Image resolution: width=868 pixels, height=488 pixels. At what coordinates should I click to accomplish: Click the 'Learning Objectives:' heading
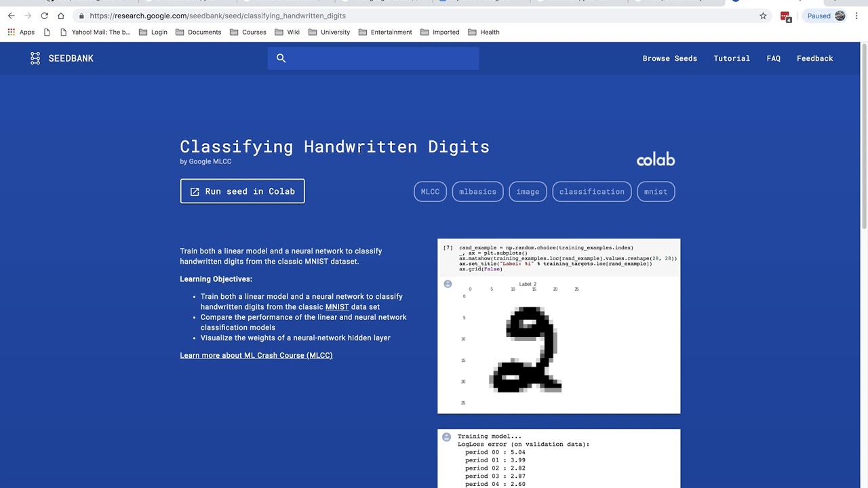[x=216, y=279]
